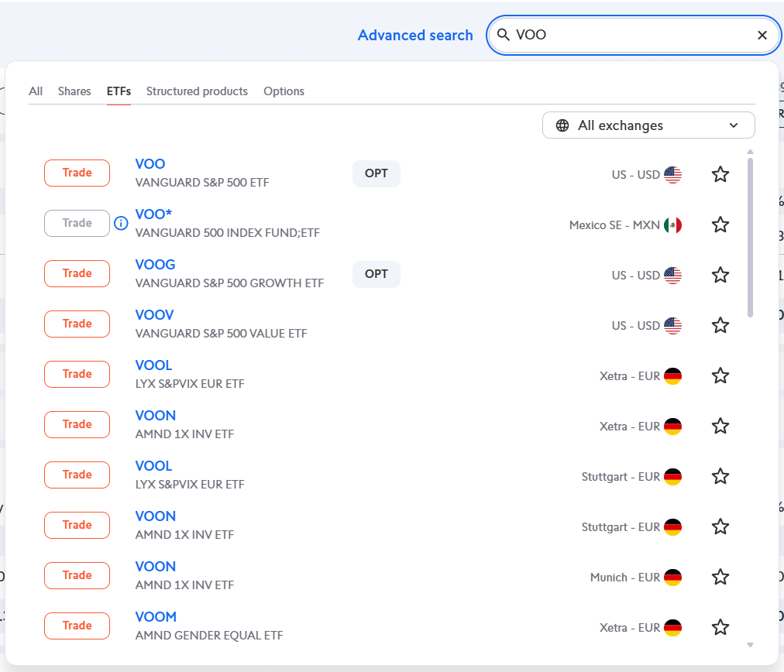Image resolution: width=784 pixels, height=672 pixels.
Task: Clear the VOO search with the X icon
Action: 762,35
